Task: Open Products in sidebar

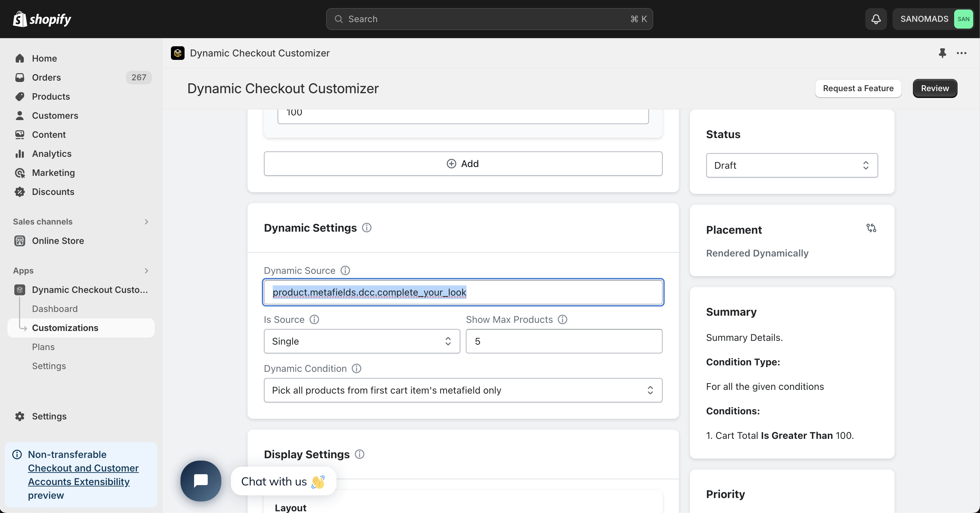Action: click(81, 97)
